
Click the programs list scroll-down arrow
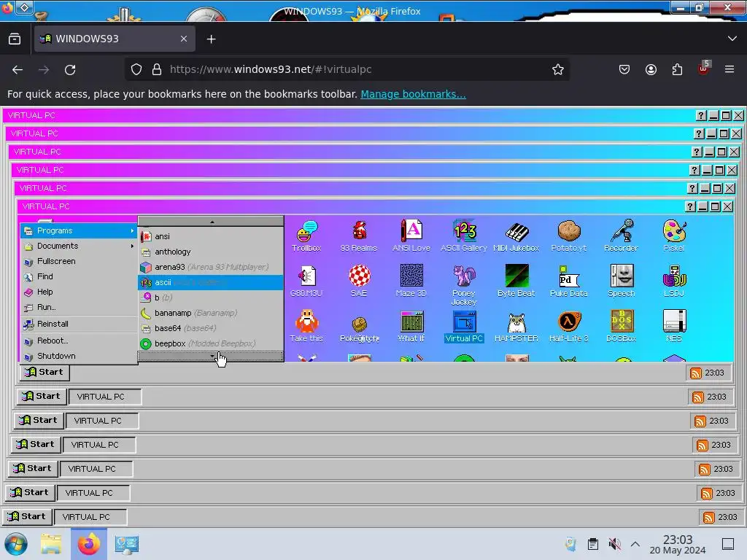[211, 356]
